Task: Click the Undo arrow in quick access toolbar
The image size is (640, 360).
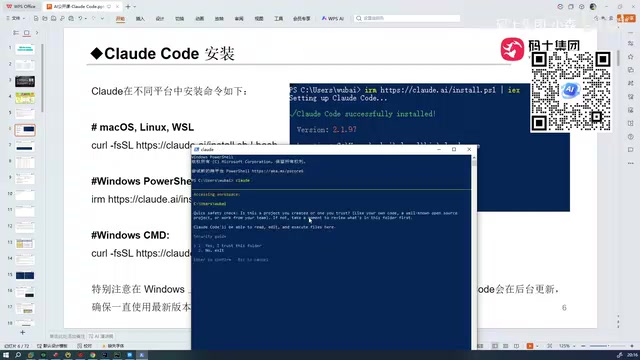Action: 80,18
